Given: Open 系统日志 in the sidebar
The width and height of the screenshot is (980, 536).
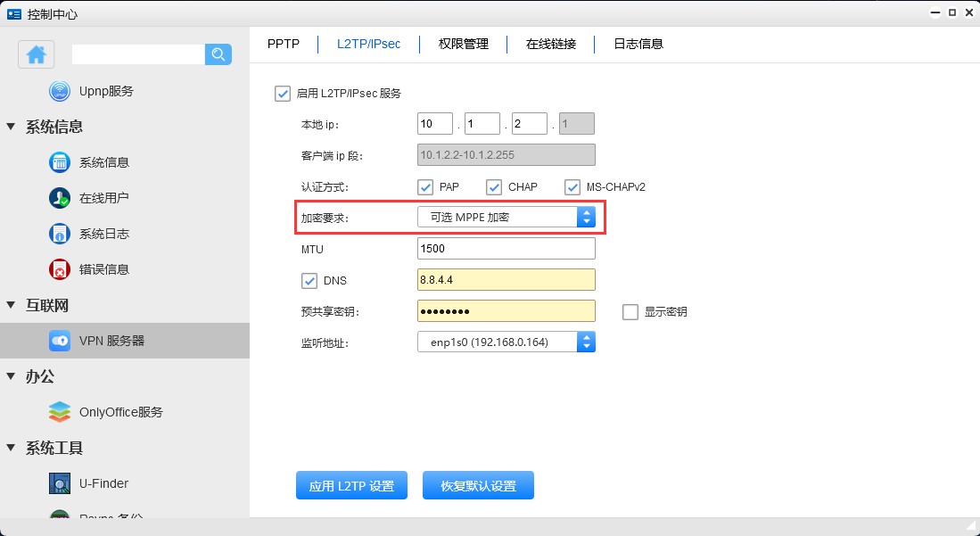Looking at the screenshot, I should [x=103, y=234].
